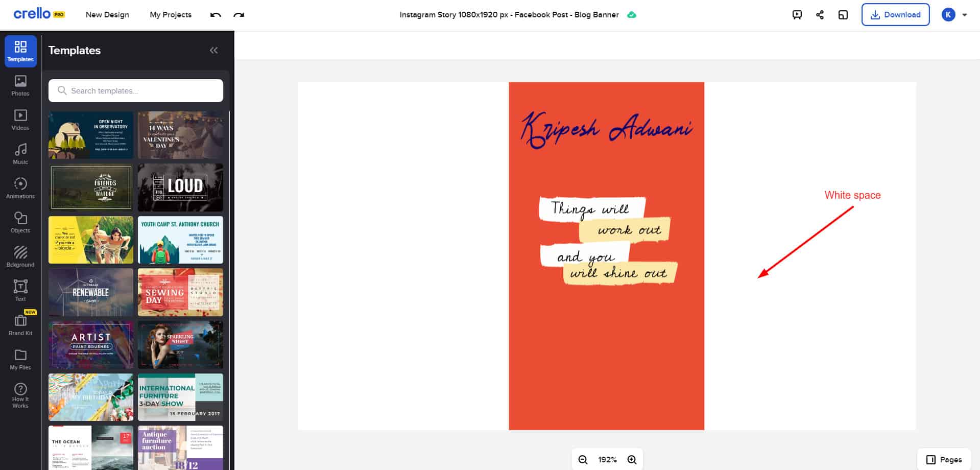Click the resize icon near Download

[x=843, y=15]
